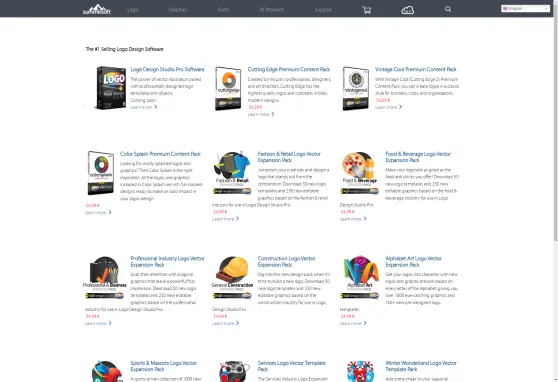Screen dimensions: 558x382
Task: Click the Color Splash pack price
Action: (93, 205)
